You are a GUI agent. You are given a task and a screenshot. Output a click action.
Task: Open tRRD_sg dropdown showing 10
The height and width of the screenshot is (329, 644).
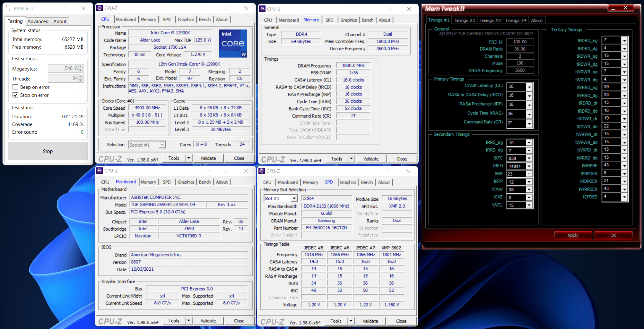(529, 143)
